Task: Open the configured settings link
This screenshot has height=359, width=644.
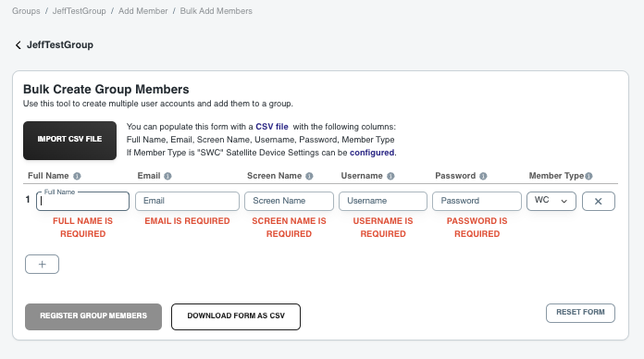Action: point(372,153)
